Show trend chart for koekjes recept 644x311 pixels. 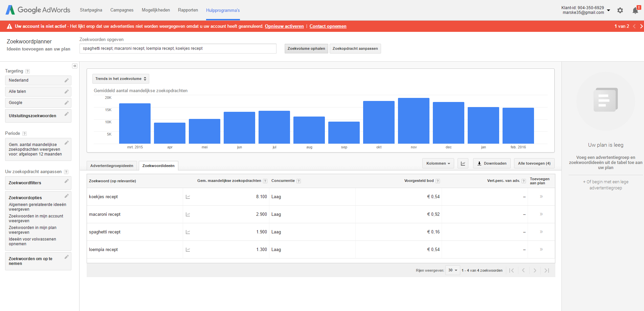[x=188, y=197]
